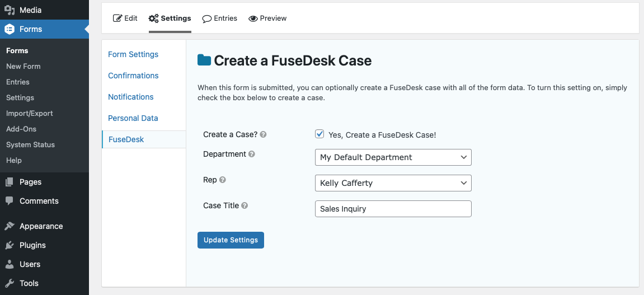Click help icon next to Case Title
Screen dimensions: 644x295
click(x=245, y=205)
